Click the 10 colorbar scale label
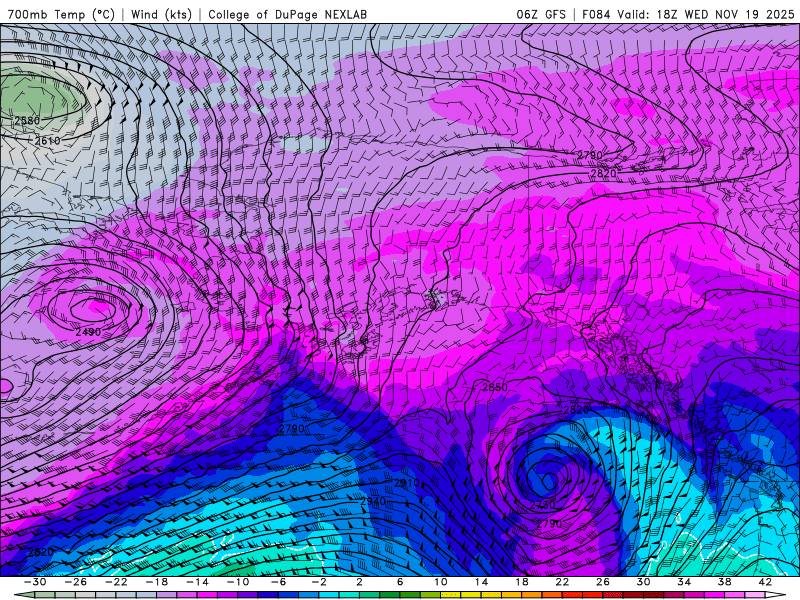This screenshot has height=600, width=800. [x=440, y=582]
